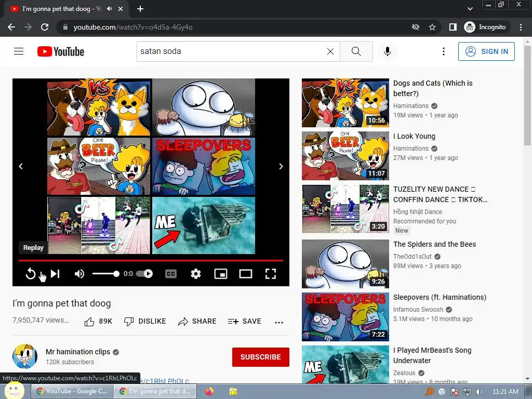This screenshot has height=399, width=532.
Task: Open Chrome side panel icon
Action: (x=453, y=27)
